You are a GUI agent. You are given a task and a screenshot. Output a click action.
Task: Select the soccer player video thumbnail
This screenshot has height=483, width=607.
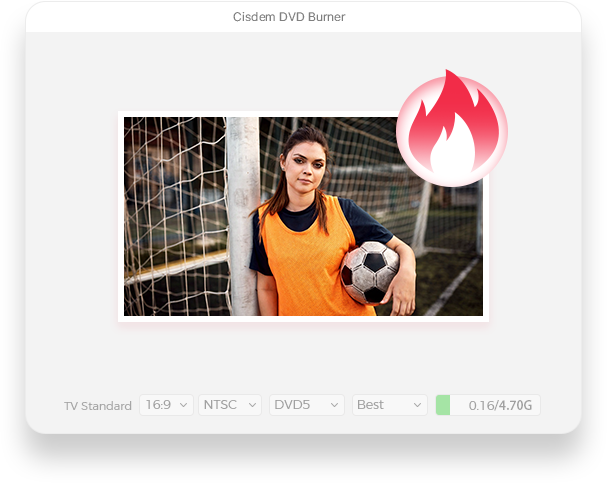click(303, 216)
